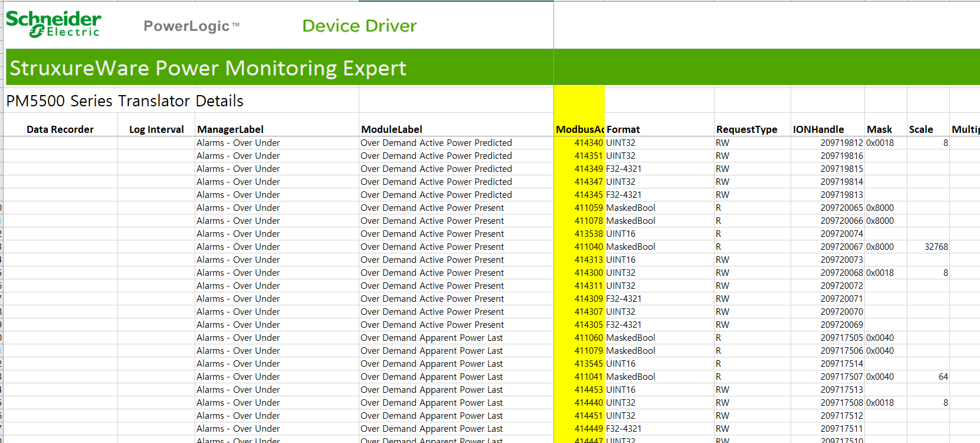Select IONHandle cell 209720065
The image size is (980, 443).
(828, 208)
